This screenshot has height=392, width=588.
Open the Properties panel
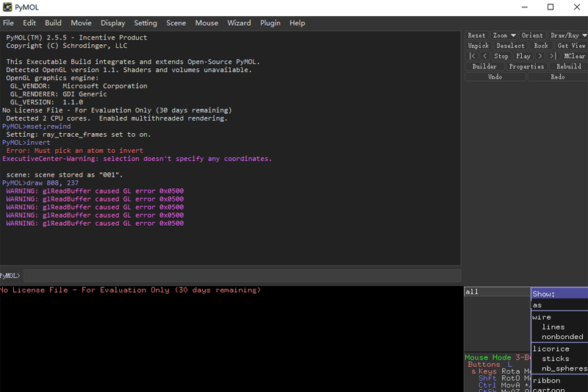click(526, 66)
